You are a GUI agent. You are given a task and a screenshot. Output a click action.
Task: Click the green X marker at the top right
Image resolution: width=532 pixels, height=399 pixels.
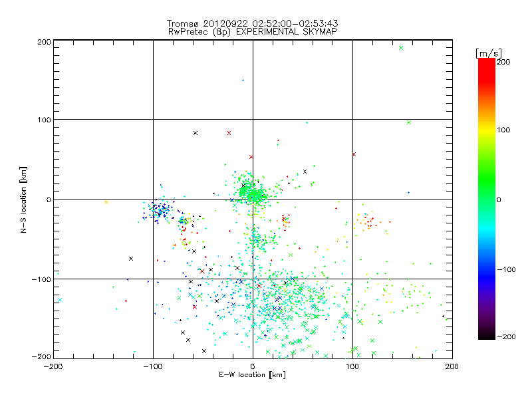pyautogui.click(x=401, y=48)
